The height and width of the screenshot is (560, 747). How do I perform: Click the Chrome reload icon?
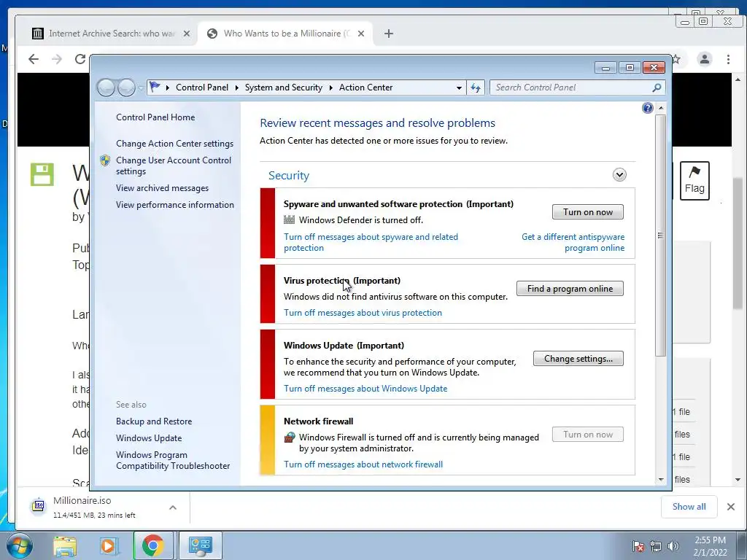coord(80,59)
